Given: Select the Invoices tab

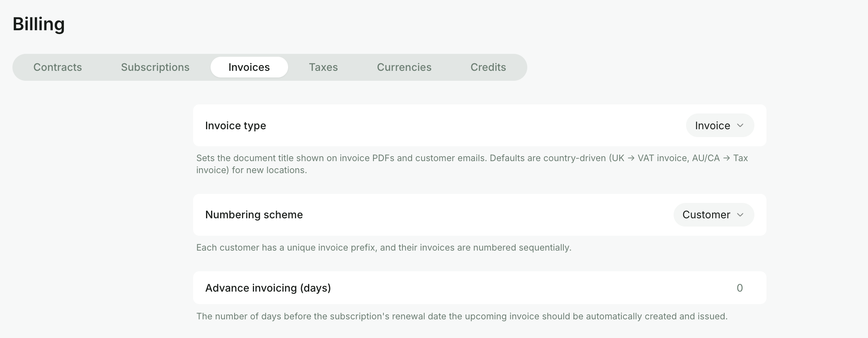Looking at the screenshot, I should [249, 67].
